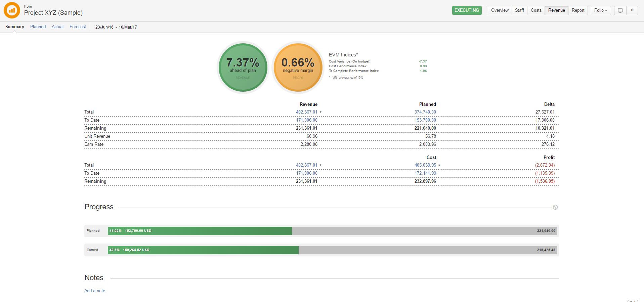Select the Actual revenue sub-tab
This screenshot has width=644, height=302.
[57, 27]
